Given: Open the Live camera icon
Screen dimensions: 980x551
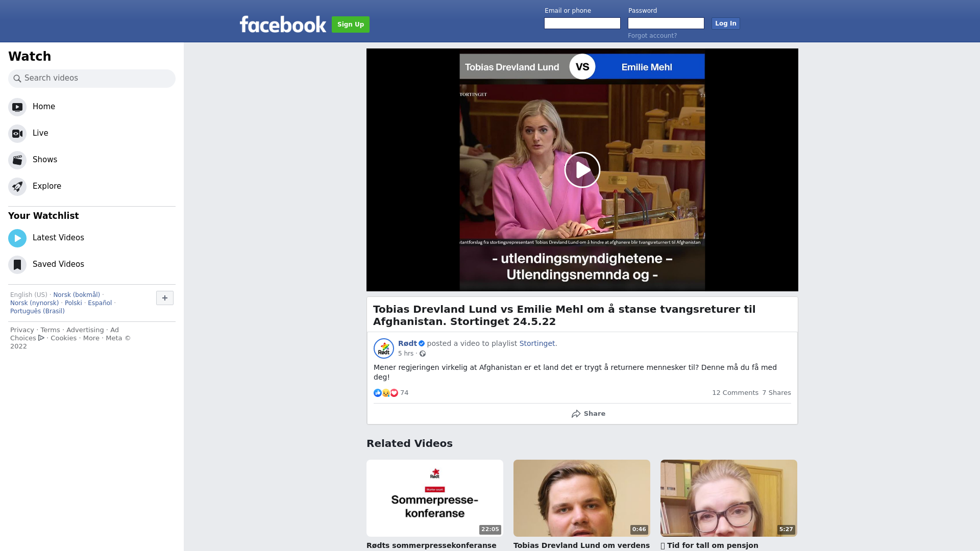Looking at the screenshot, I should coord(17,134).
